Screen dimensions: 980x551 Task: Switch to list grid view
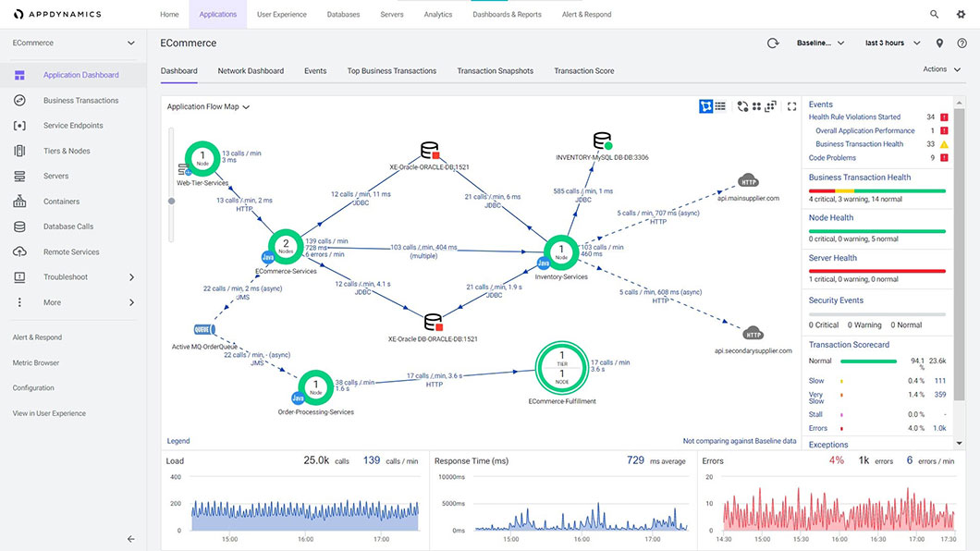point(720,106)
